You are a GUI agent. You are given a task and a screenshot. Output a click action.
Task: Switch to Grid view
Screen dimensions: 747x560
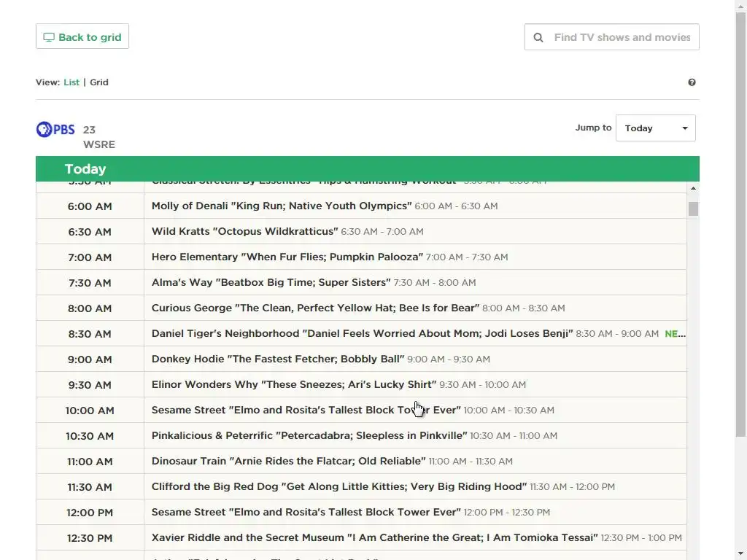(x=99, y=82)
